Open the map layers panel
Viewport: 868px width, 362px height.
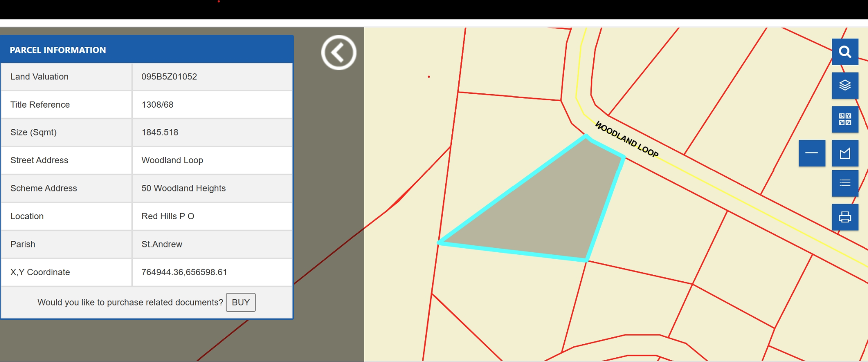[845, 86]
